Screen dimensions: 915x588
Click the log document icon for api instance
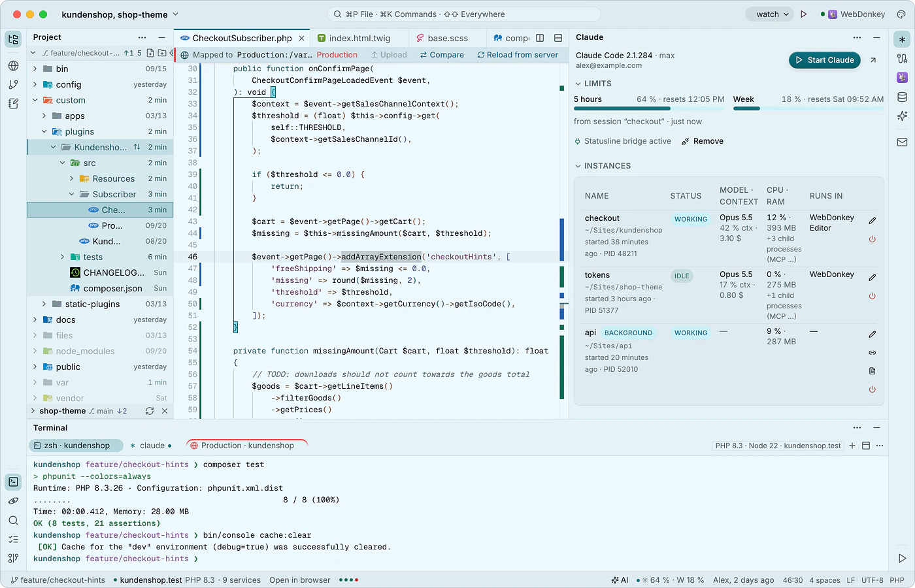(x=872, y=371)
